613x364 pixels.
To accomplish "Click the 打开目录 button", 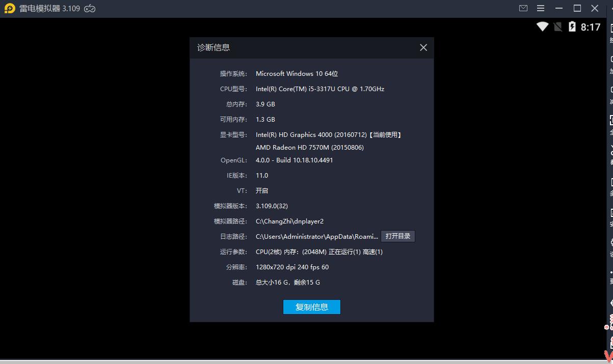I will pos(398,236).
